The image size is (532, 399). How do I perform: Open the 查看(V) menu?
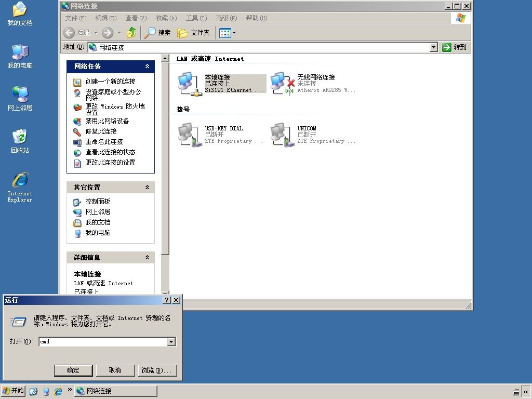click(x=136, y=18)
